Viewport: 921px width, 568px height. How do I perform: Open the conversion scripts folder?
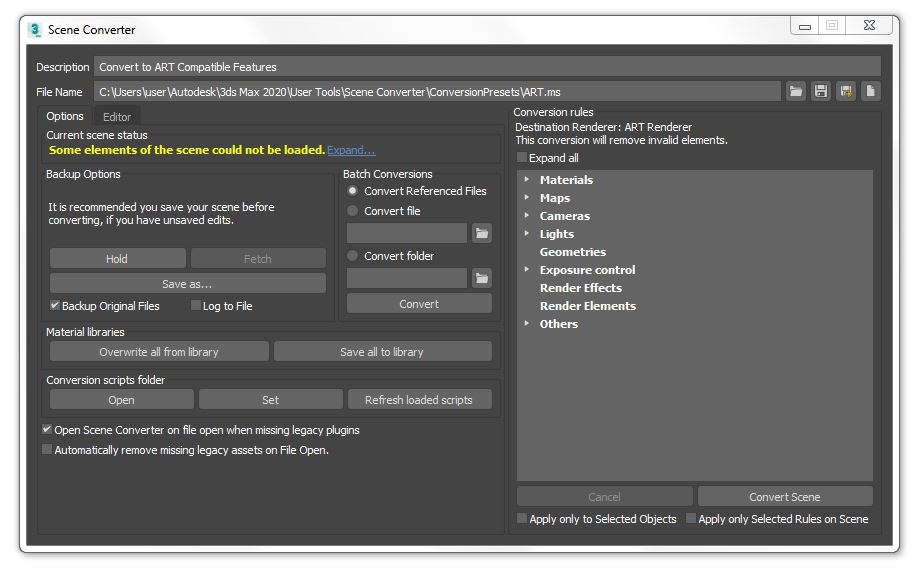(x=122, y=400)
